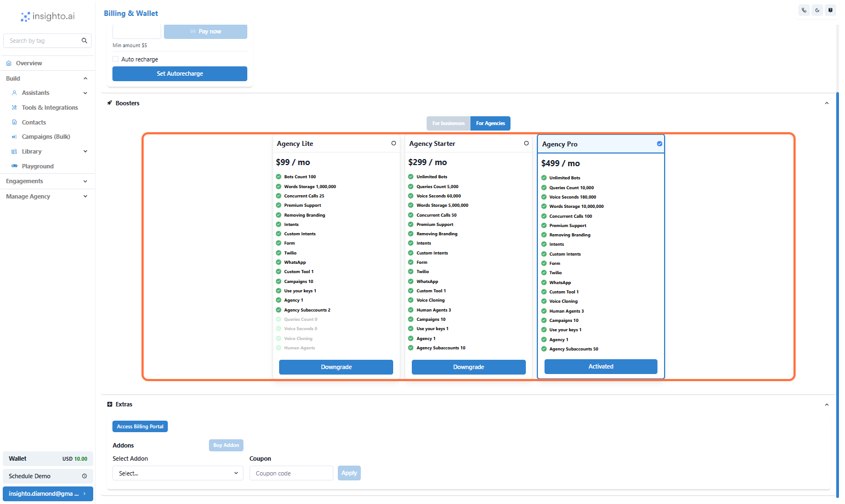Expand the Engagements section

(x=85, y=181)
